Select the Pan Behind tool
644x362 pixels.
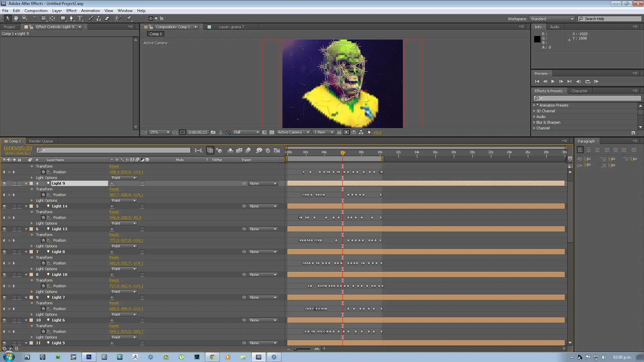(x=53, y=18)
